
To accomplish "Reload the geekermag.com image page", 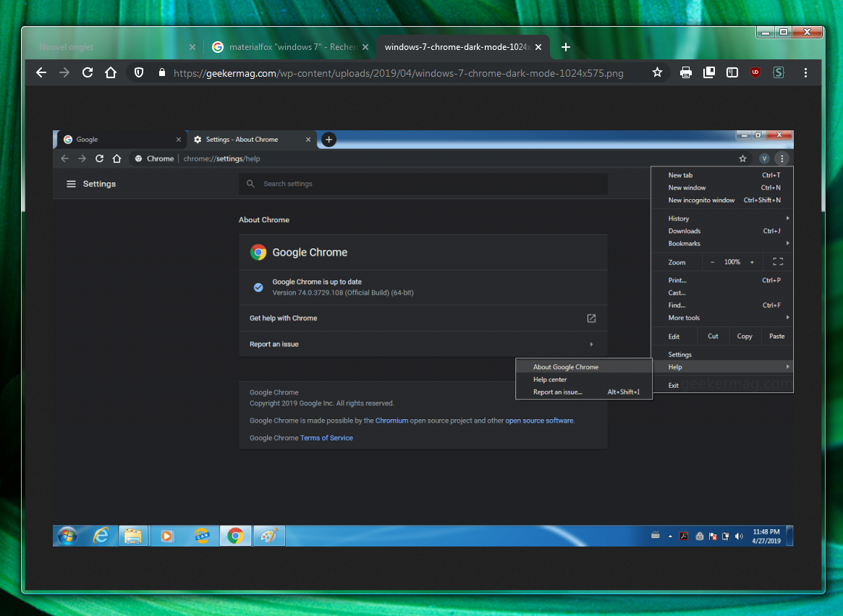I will click(x=88, y=72).
